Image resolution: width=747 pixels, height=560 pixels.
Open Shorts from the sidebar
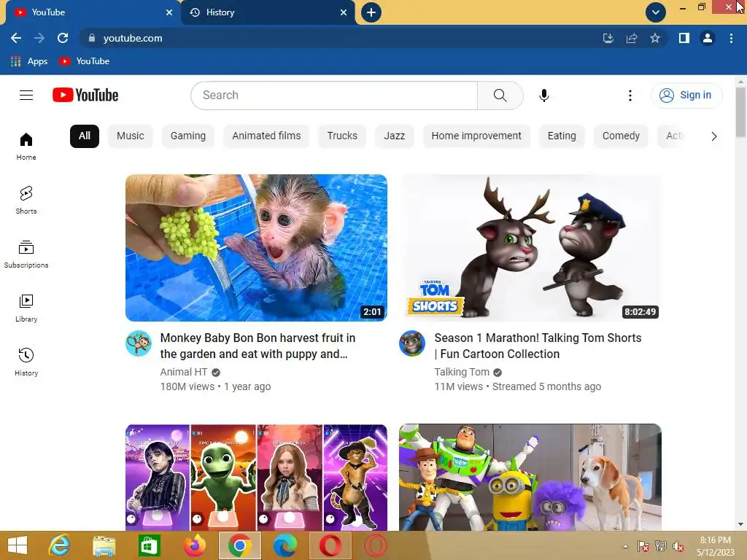[26, 201]
